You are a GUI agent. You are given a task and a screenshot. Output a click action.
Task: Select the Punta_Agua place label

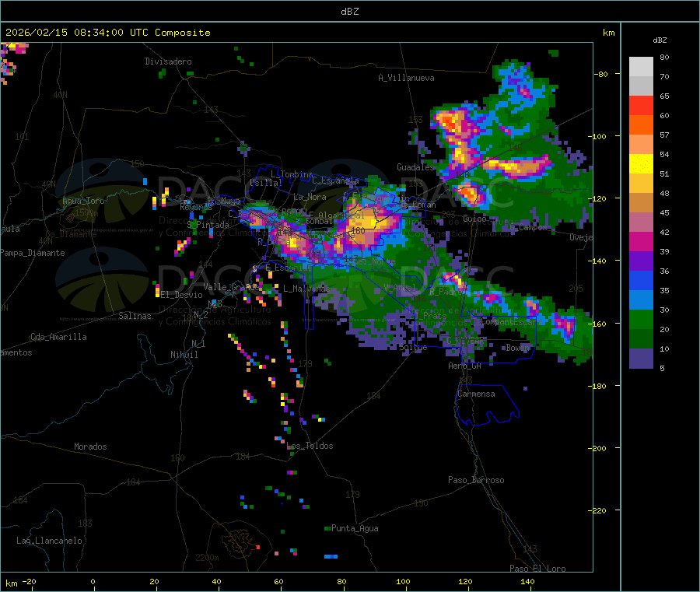pyautogui.click(x=355, y=528)
